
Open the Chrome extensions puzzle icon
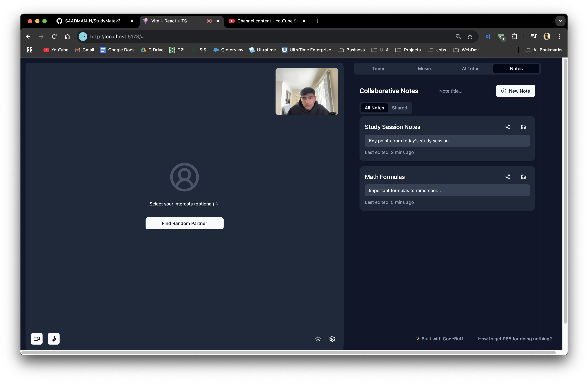pos(514,37)
